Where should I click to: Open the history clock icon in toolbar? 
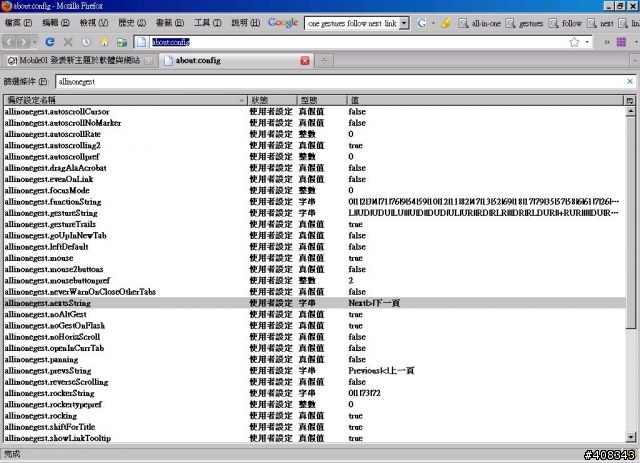(x=86, y=42)
